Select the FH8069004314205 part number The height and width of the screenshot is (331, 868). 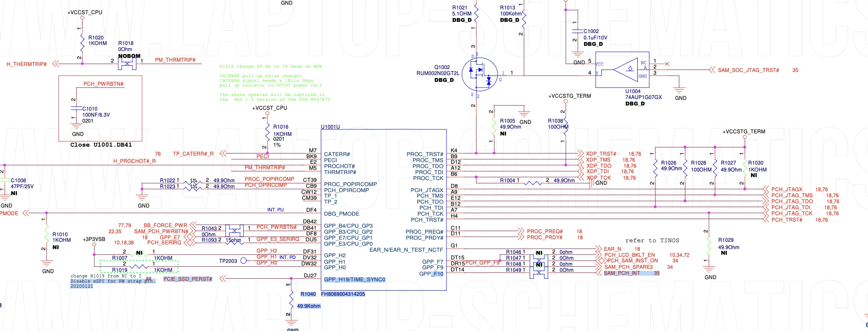343,294
